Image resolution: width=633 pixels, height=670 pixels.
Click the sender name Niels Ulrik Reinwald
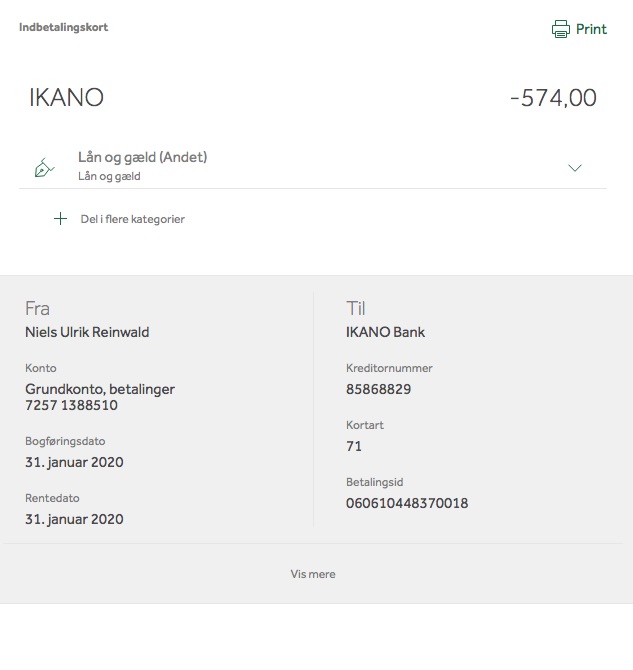pos(87,332)
